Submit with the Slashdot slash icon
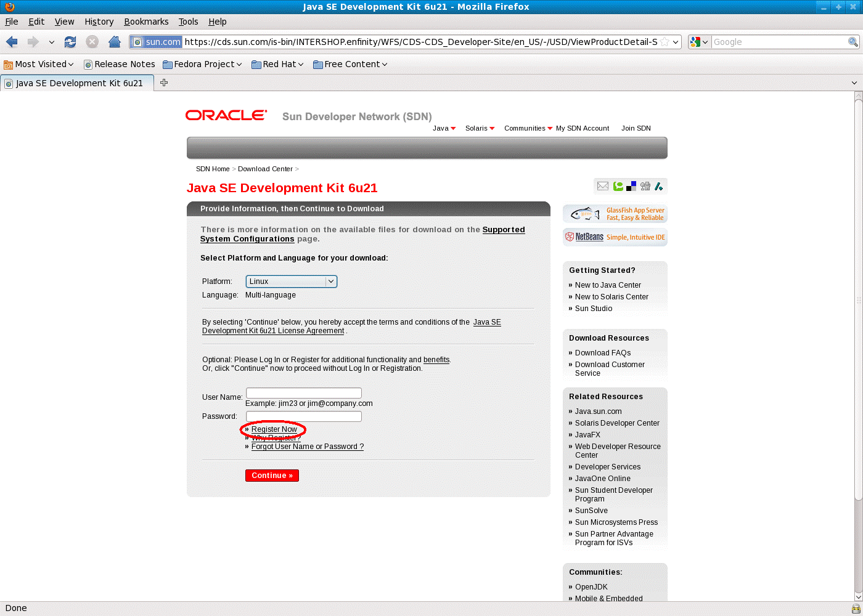Viewport: 863px width, 616px height. [659, 186]
